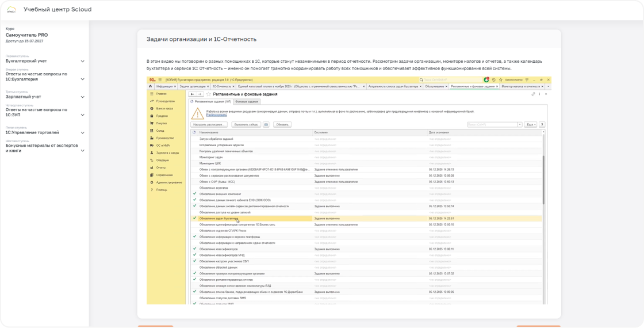Switch to the Монитор налогов и отчетности tab

pyautogui.click(x=521, y=87)
